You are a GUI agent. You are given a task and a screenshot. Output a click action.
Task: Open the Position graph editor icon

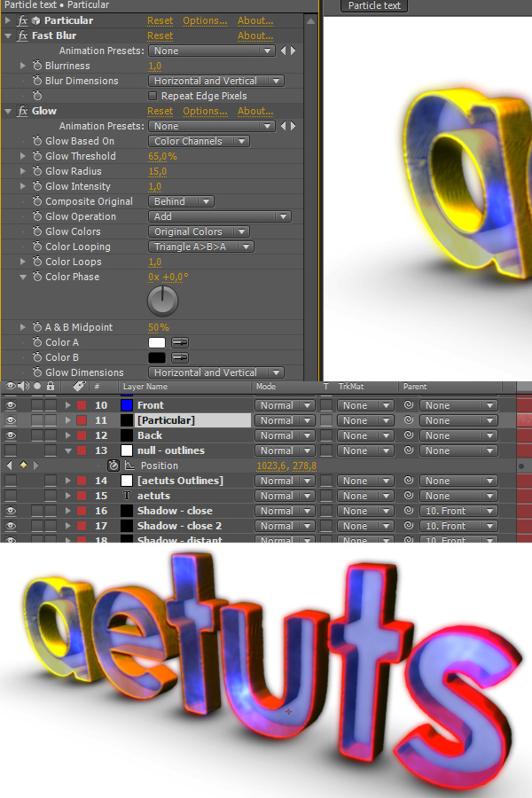click(x=129, y=465)
